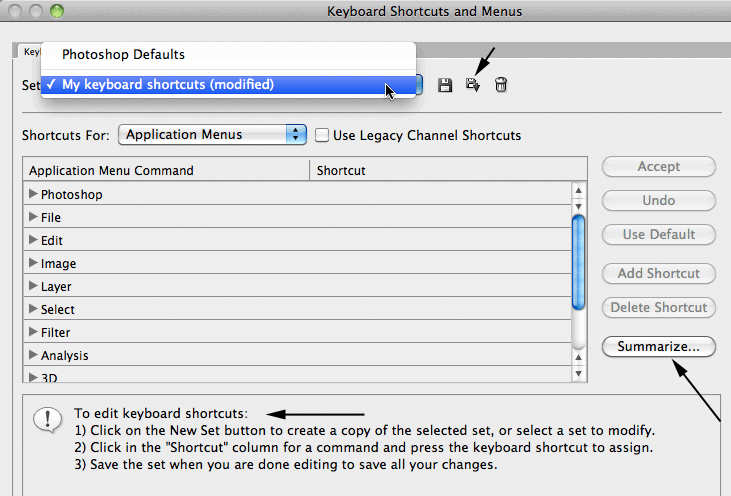Click 'To edit keyboard shortcuts:' heading text
This screenshot has height=496, width=731.
(161, 413)
